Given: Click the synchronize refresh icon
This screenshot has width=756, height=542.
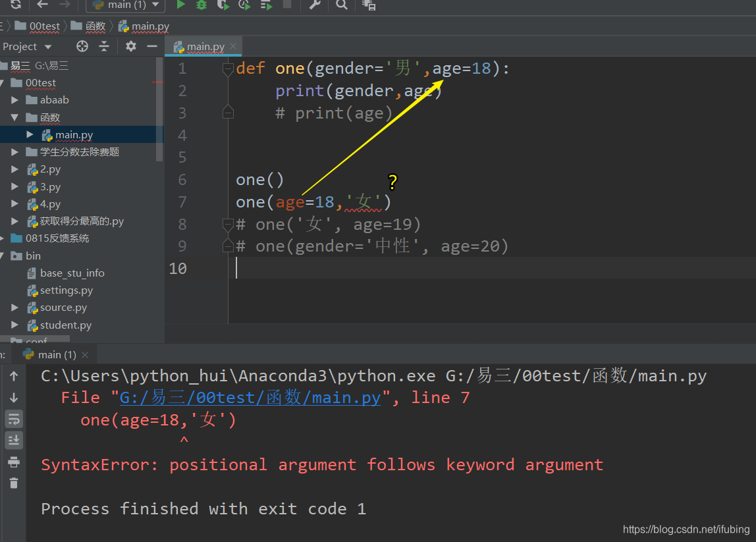Looking at the screenshot, I should (16, 5).
